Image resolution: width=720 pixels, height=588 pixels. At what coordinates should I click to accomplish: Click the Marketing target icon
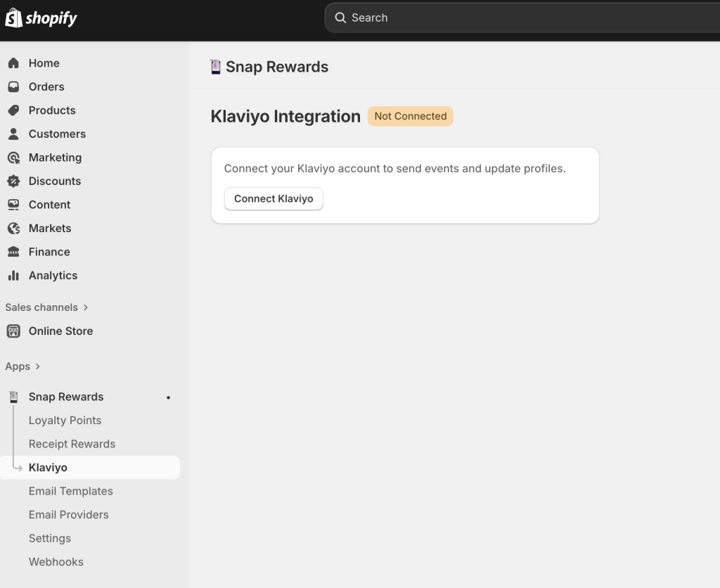[x=13, y=158]
